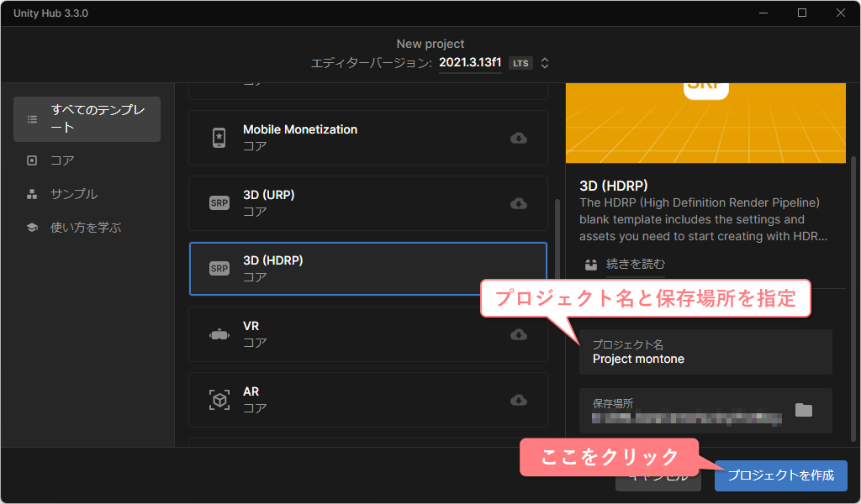Switch to the コア category
The width and height of the screenshot is (861, 504).
point(87,160)
